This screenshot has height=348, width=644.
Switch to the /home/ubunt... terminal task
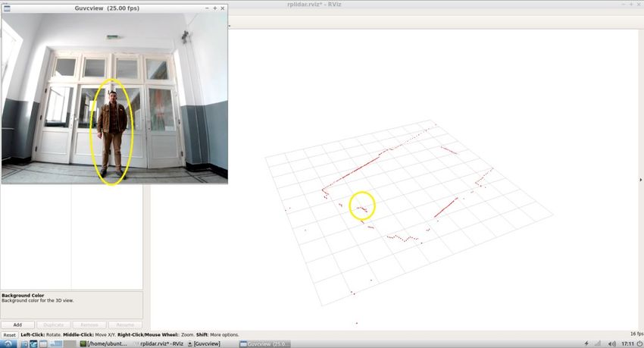pyautogui.click(x=104, y=344)
